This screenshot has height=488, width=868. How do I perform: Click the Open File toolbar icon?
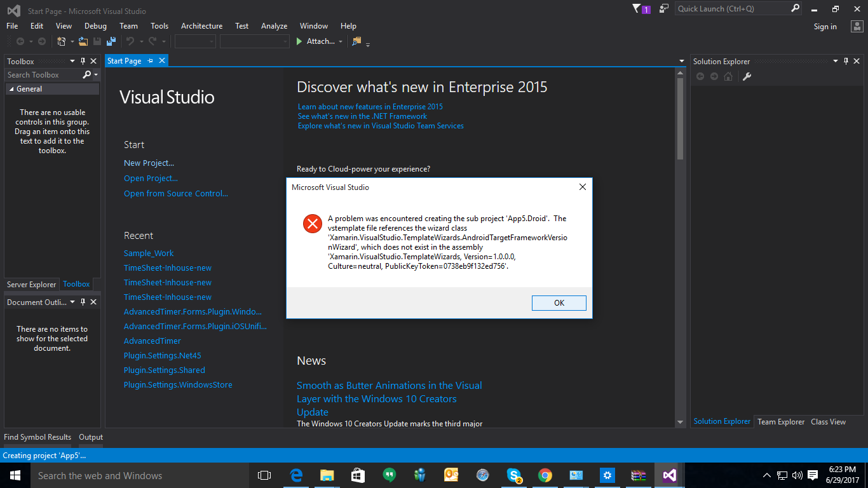[x=83, y=41]
